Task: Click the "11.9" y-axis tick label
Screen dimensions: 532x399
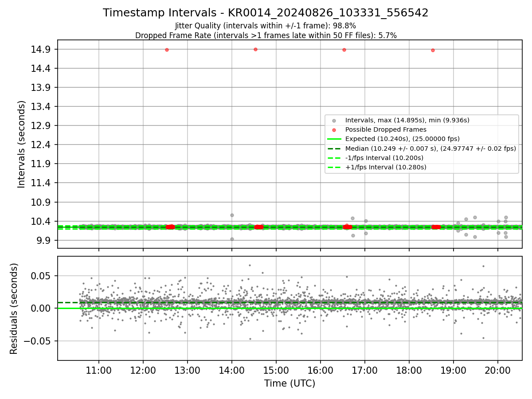Action: (x=41, y=164)
